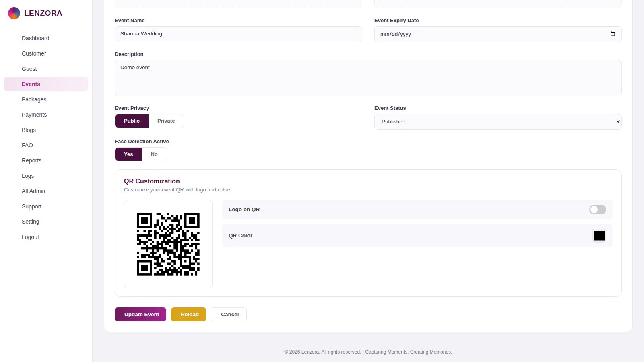Screen dimensions: 644x362
Task: Open the Event Status dropdown
Action: tap(498, 122)
